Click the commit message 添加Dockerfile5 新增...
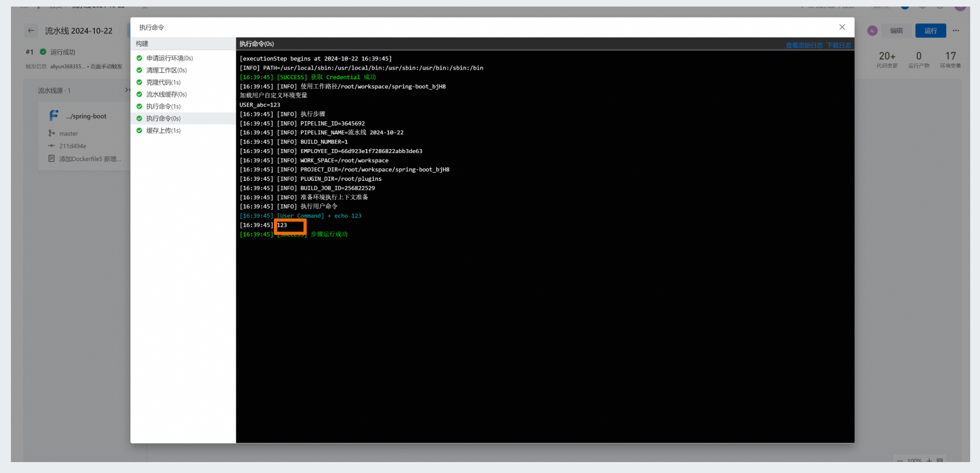This screenshot has width=980, height=473. click(90, 159)
